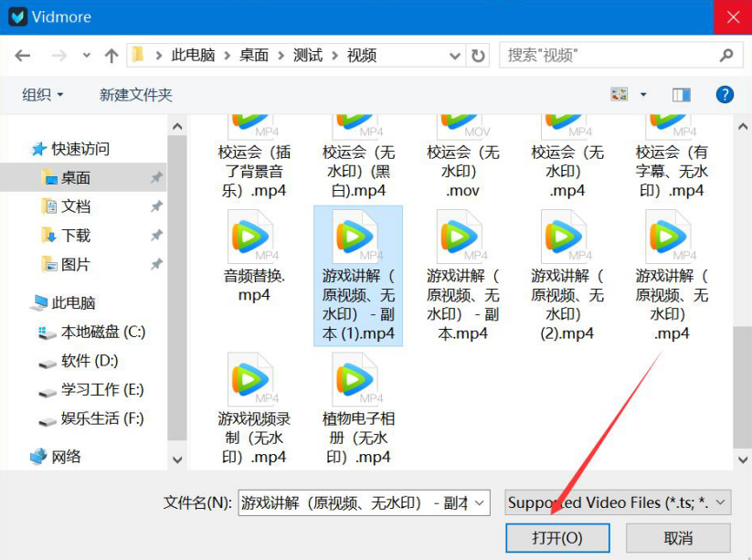The width and height of the screenshot is (752, 560).
Task: Select file 校运会（插了背景音乐）.mp4
Action: tap(254, 157)
